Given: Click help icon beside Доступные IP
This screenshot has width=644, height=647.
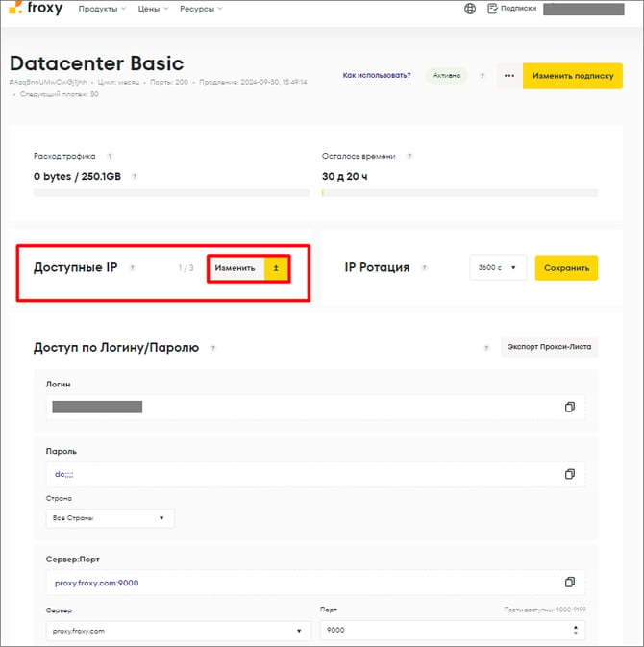Looking at the screenshot, I should coord(132,268).
